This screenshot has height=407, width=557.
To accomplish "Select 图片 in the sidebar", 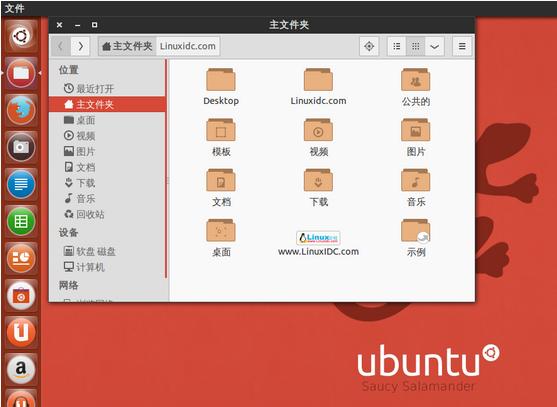I will [107, 151].
